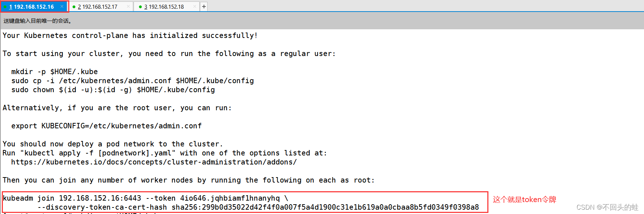Click the mkdir -p $HOME/.kube line
Screen dimensions: 644x214
point(55,72)
